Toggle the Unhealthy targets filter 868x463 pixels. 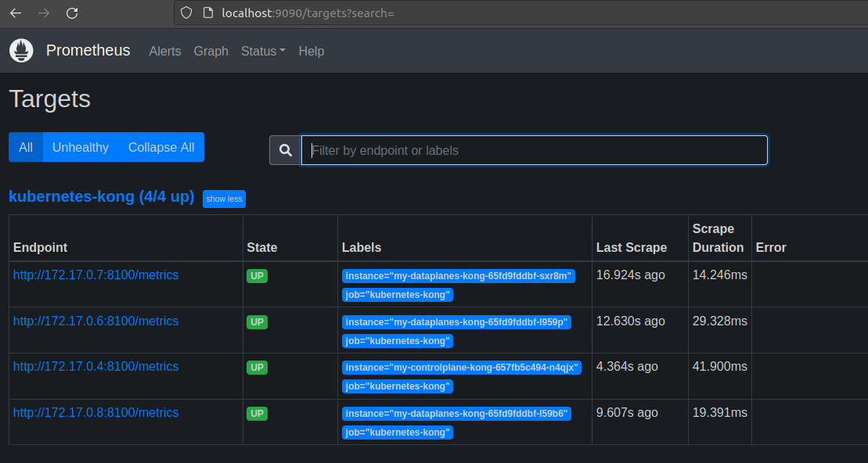pyautogui.click(x=81, y=147)
